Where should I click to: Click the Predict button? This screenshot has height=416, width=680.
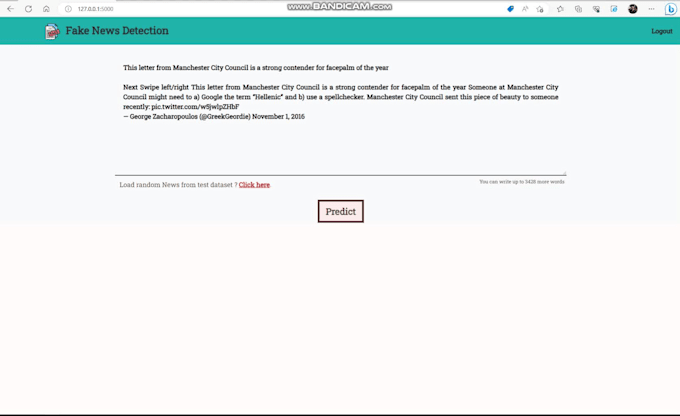point(340,211)
